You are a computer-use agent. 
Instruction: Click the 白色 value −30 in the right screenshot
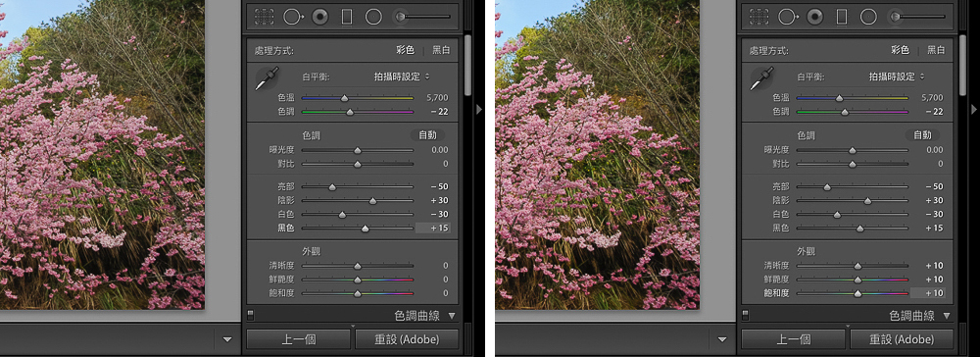(x=934, y=215)
